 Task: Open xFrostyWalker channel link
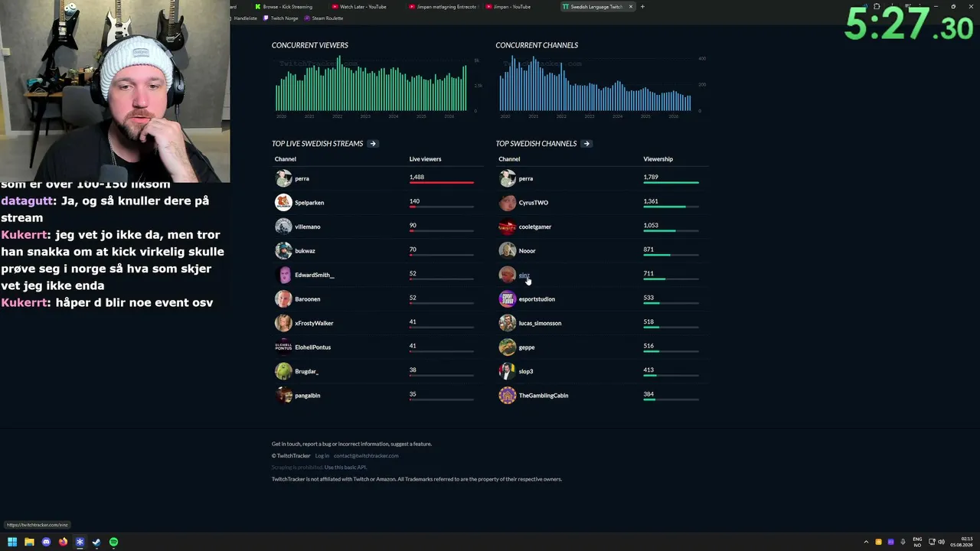314,323
